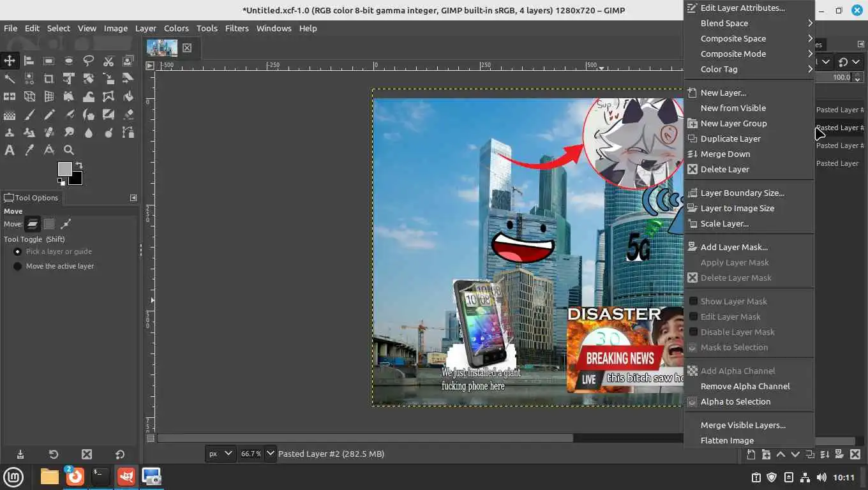Select the Align tool

tap(29, 61)
